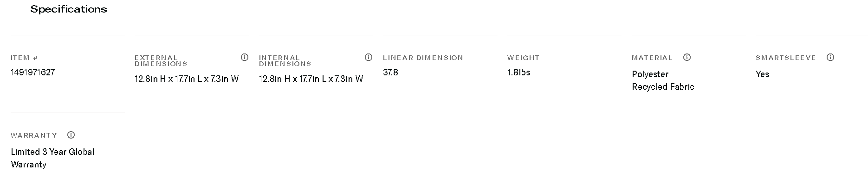Click the External Dimensions label

[161, 60]
